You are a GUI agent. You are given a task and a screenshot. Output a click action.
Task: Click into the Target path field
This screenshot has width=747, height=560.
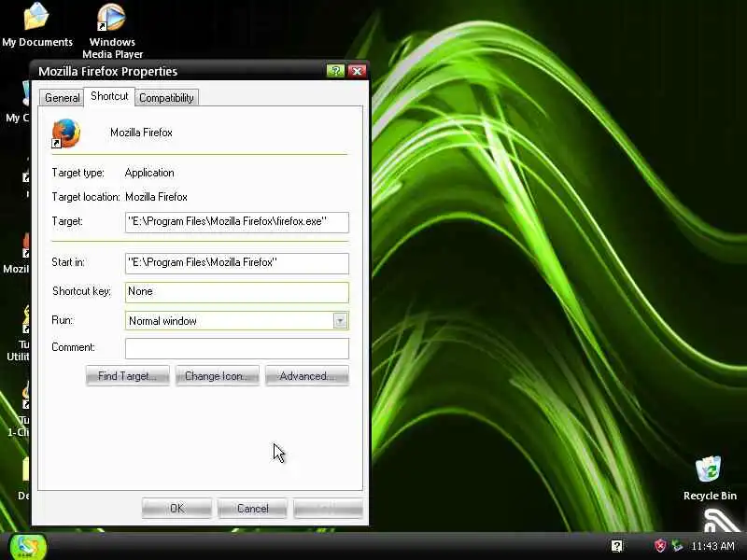(x=237, y=222)
